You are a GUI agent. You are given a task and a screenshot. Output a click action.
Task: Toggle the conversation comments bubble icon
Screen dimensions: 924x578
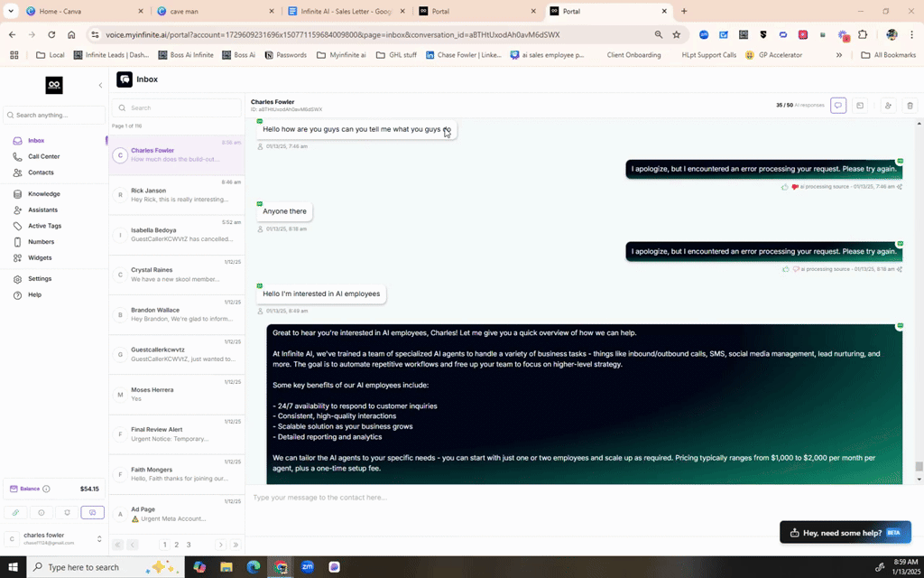[x=838, y=106]
